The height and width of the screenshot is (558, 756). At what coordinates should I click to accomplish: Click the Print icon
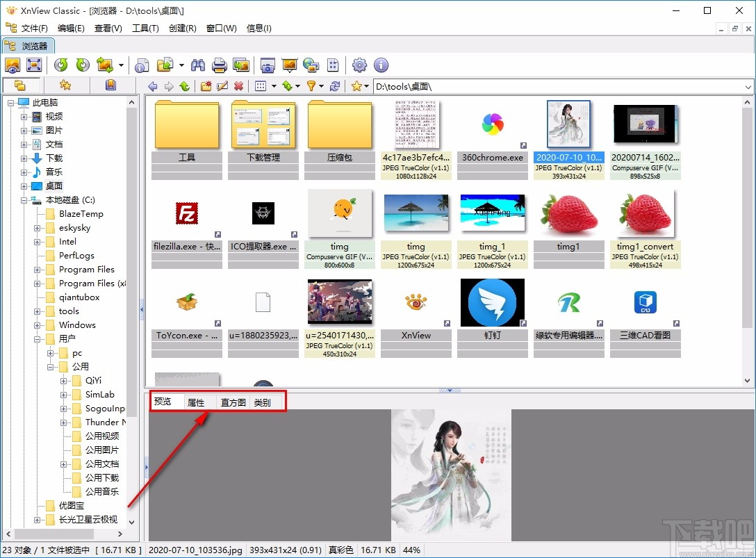pyautogui.click(x=218, y=65)
